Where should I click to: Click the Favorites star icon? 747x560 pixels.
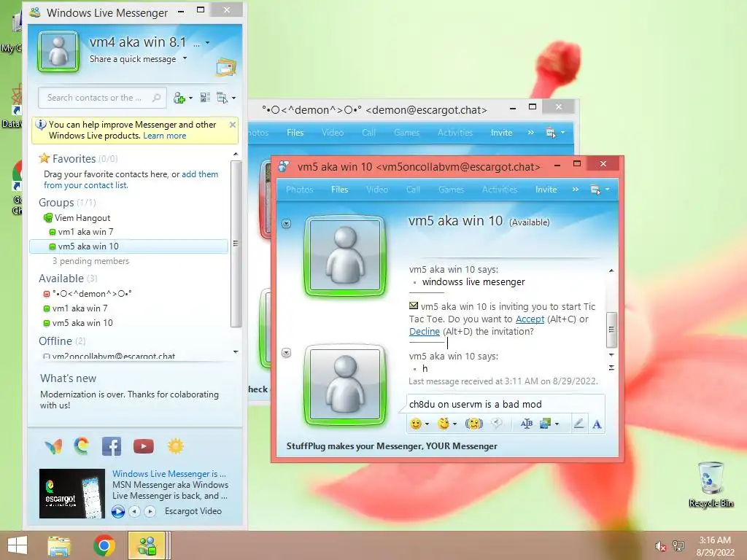click(44, 157)
